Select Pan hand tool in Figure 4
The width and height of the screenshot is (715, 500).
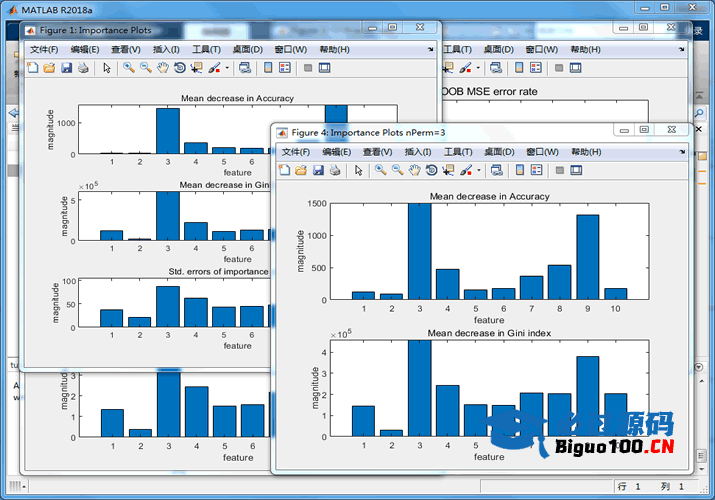tap(414, 170)
